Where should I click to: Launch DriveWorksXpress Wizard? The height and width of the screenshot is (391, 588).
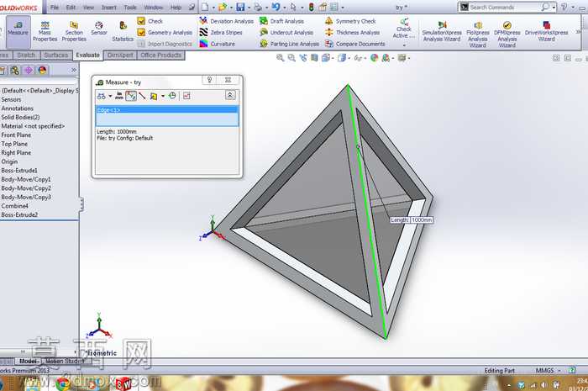tap(546, 31)
